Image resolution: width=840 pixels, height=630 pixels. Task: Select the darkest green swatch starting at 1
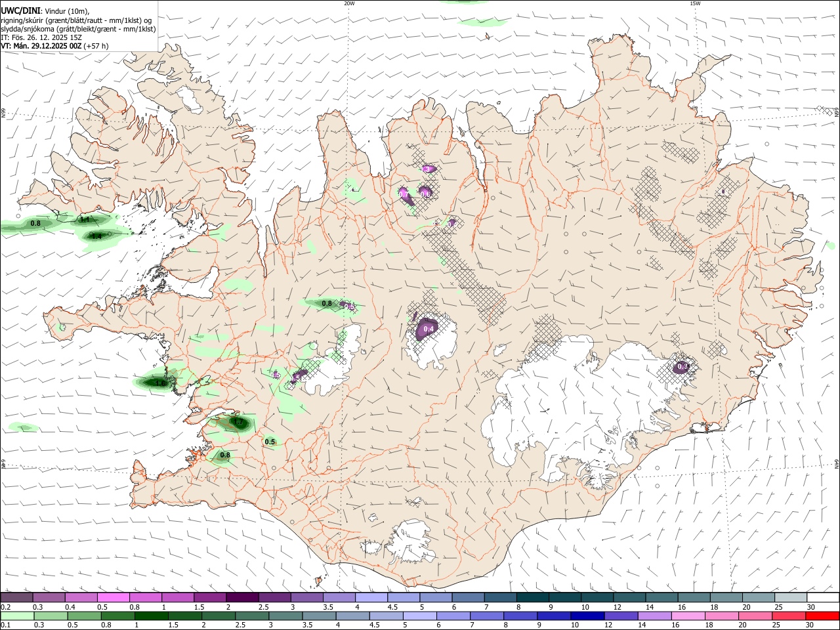coord(151,616)
